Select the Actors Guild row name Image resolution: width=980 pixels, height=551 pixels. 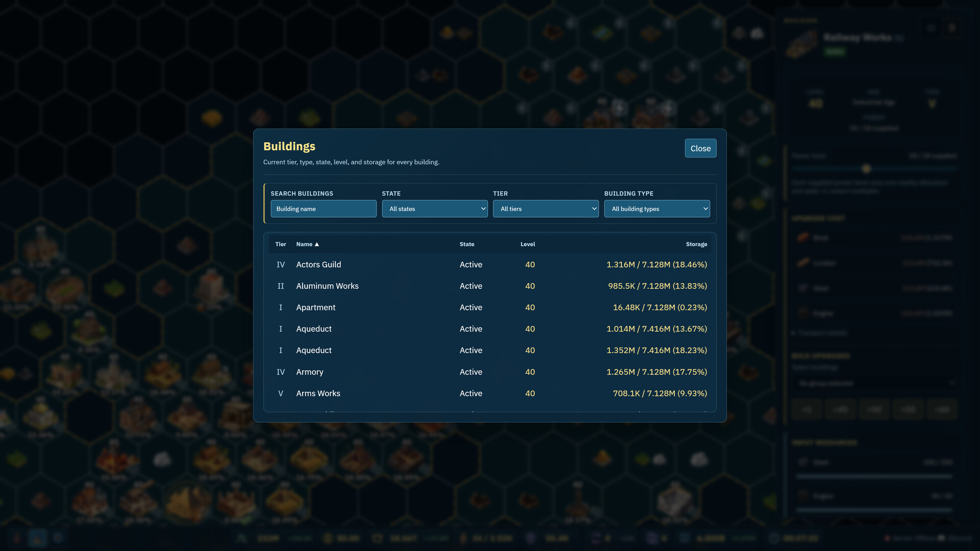point(318,265)
